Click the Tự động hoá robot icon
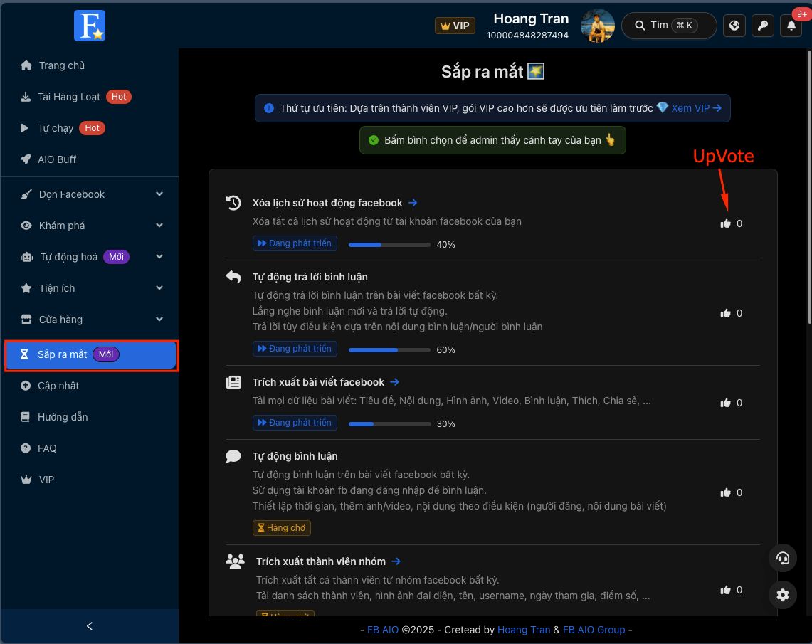Viewport: 812px width, 644px height. 26,257
